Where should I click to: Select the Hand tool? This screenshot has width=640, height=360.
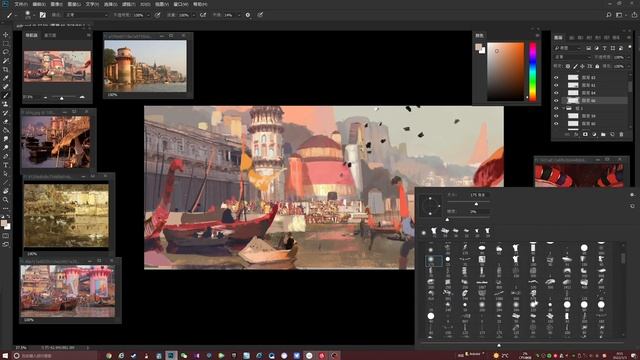(x=6, y=191)
